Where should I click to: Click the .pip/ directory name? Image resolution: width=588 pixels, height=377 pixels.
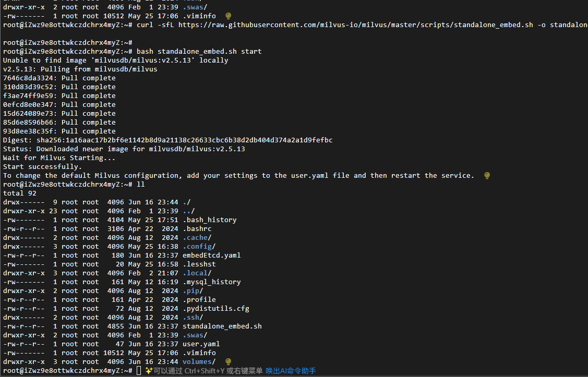193,291
